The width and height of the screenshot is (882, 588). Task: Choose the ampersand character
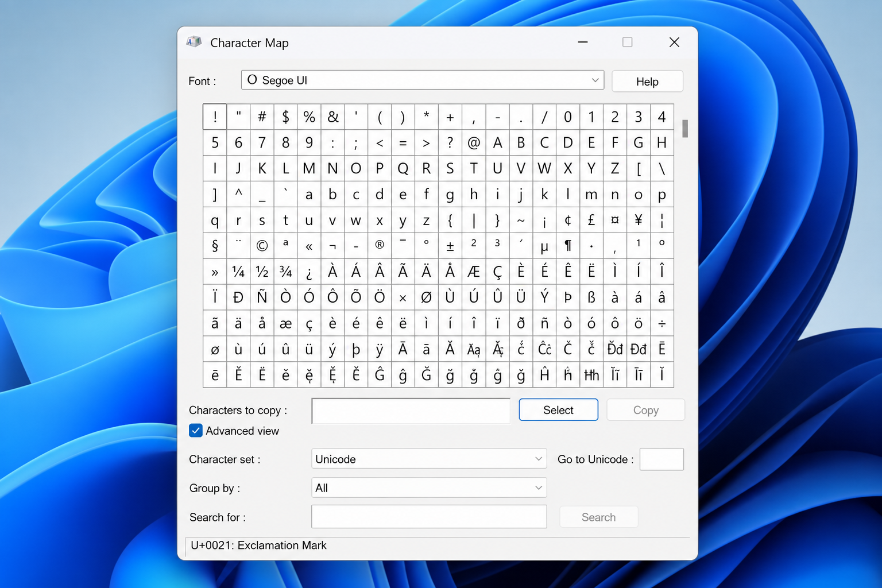[332, 117]
